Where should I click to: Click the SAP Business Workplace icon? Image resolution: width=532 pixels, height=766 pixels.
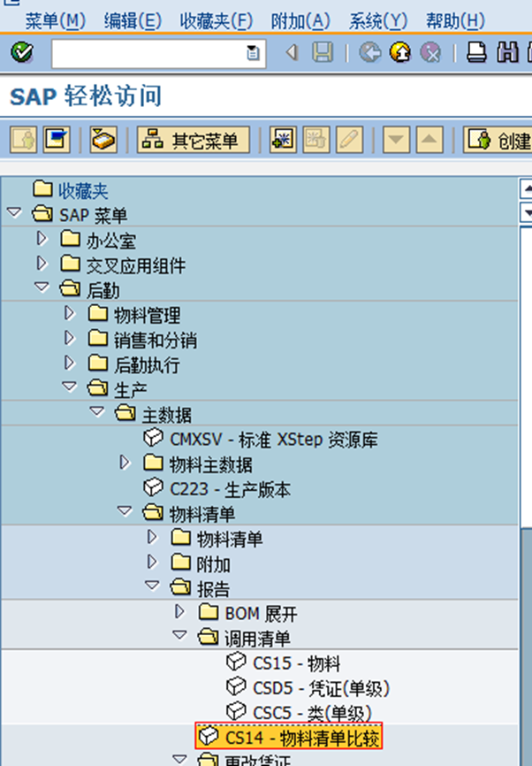[103, 141]
